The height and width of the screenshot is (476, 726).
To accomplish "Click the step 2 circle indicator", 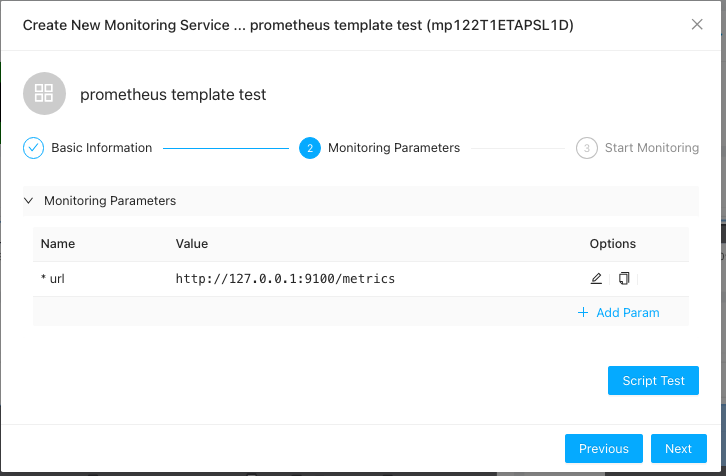I will (x=310, y=148).
